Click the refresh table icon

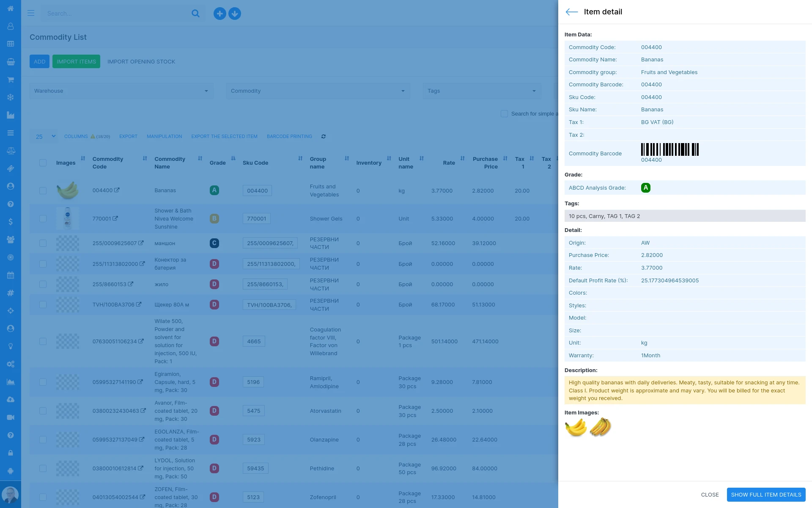coord(324,136)
